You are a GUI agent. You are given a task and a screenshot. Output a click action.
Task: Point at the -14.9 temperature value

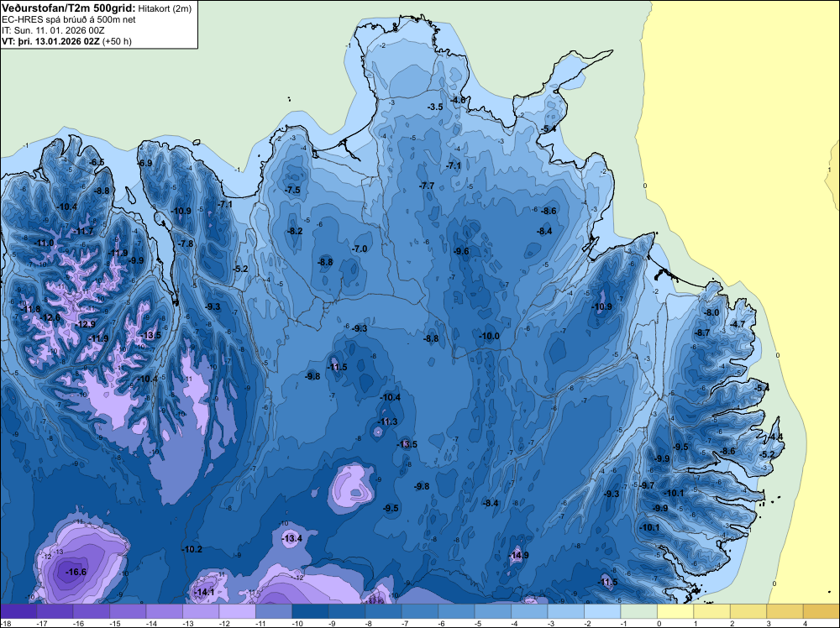tap(518, 555)
